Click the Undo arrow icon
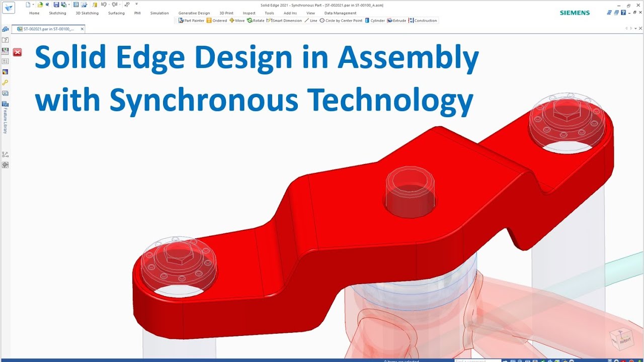 [x=104, y=5]
